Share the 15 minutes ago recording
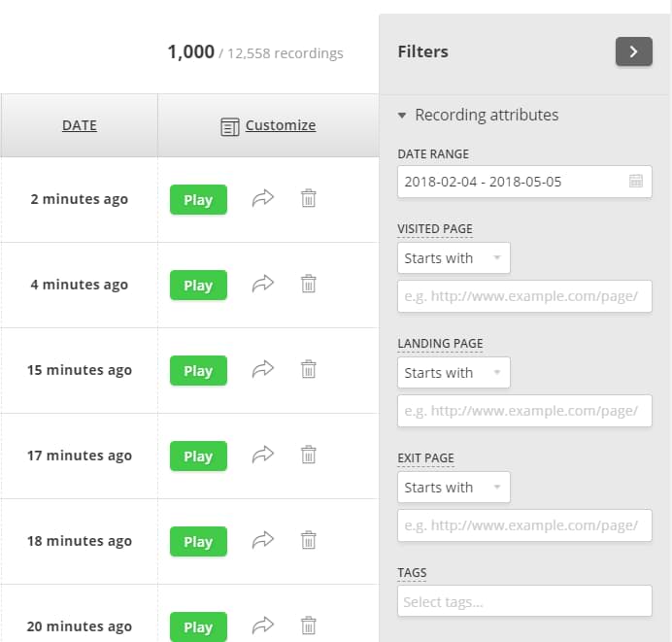This screenshot has height=642, width=672. (x=263, y=369)
